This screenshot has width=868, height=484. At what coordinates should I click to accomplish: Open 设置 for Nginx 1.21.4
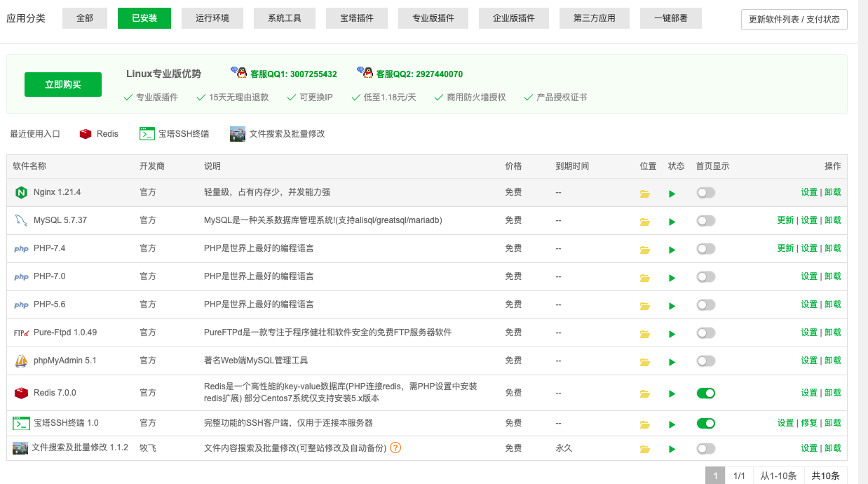pos(809,192)
